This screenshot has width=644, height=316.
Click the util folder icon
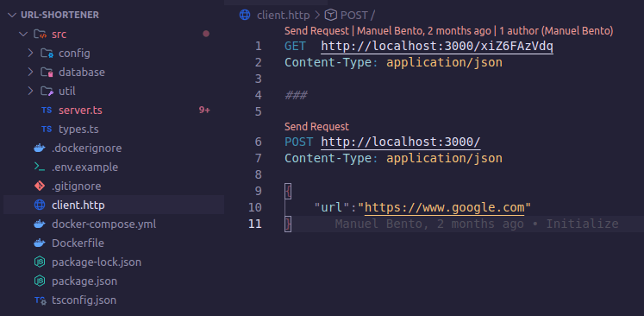point(47,91)
